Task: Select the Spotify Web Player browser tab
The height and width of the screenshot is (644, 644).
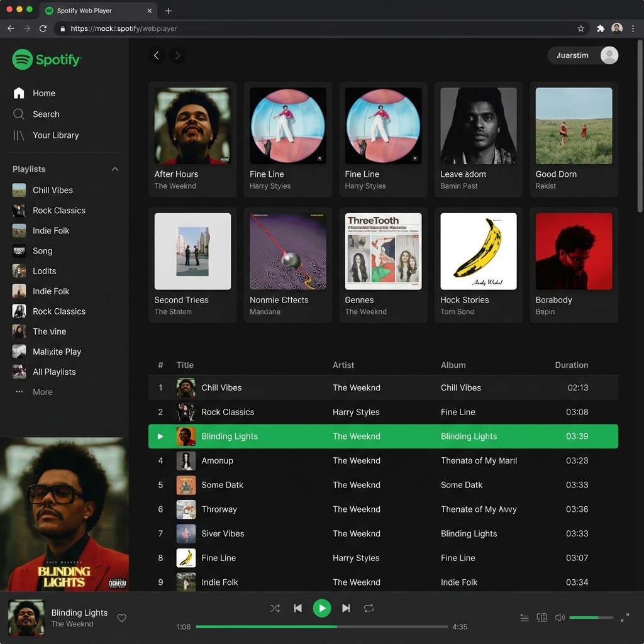Action: click(x=99, y=11)
